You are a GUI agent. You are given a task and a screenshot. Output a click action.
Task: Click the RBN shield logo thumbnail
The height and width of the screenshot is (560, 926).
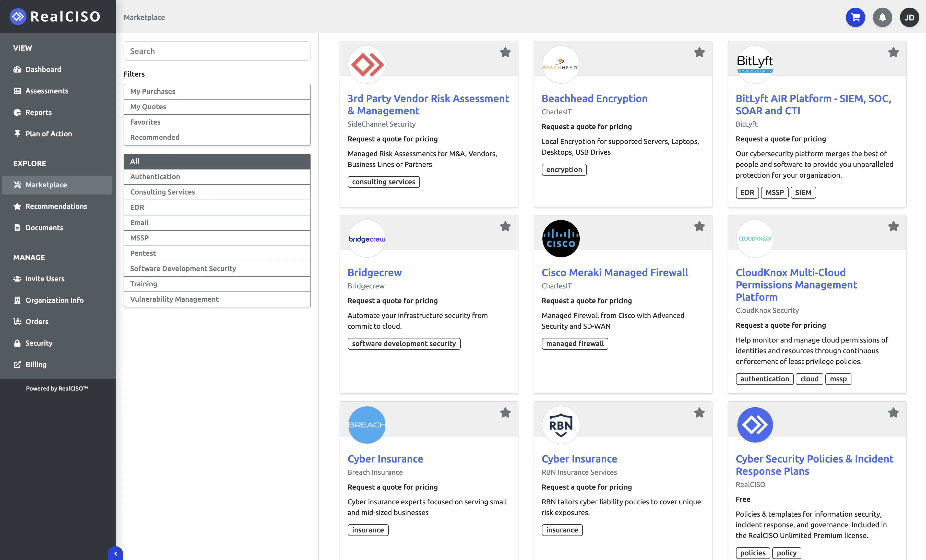(x=561, y=425)
